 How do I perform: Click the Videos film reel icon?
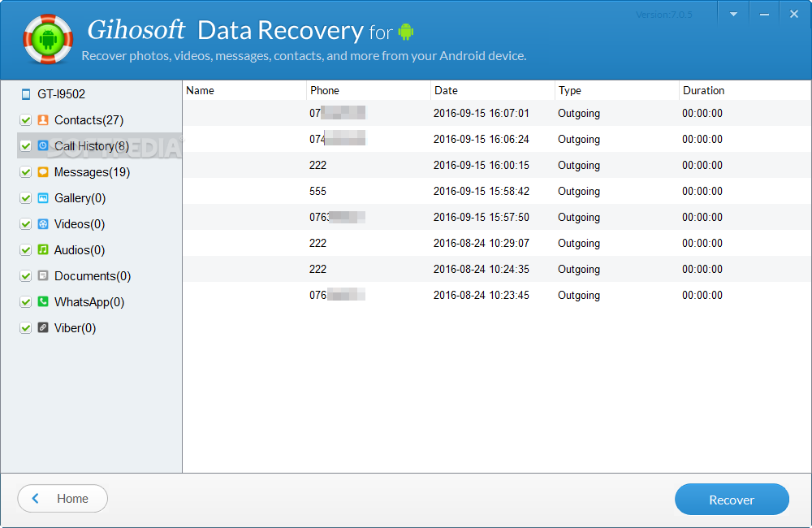pyautogui.click(x=43, y=224)
